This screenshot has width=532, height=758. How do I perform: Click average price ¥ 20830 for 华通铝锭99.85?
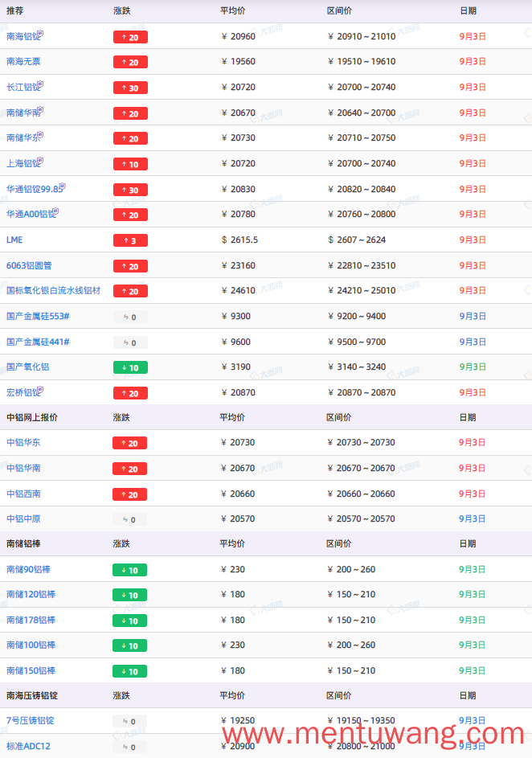[x=238, y=189]
